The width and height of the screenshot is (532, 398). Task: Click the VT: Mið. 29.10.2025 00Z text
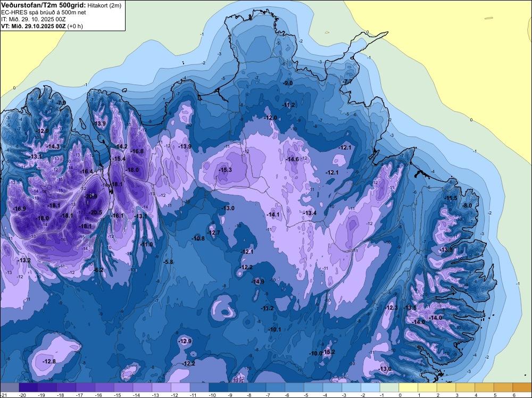(34, 26)
